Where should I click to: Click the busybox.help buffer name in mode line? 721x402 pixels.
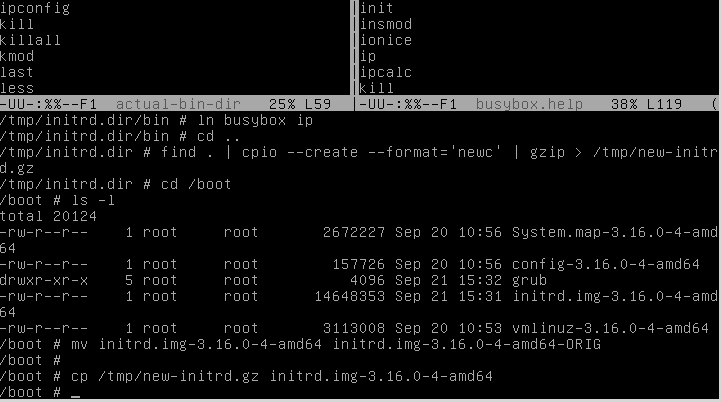pos(529,104)
